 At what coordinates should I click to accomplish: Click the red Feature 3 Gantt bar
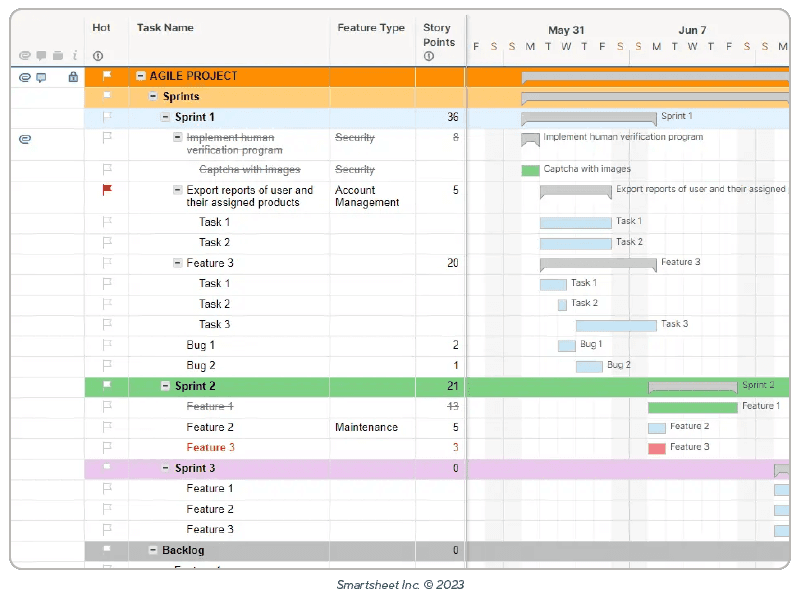click(x=657, y=448)
